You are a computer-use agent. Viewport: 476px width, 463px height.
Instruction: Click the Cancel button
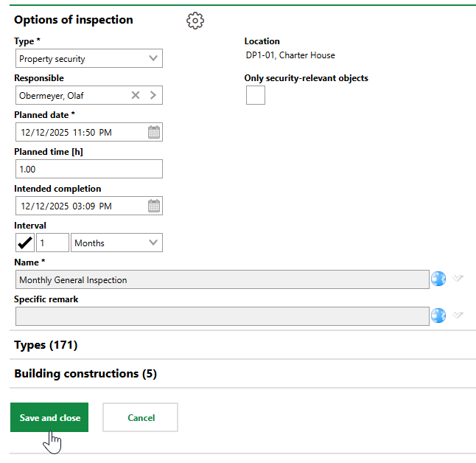(140, 417)
